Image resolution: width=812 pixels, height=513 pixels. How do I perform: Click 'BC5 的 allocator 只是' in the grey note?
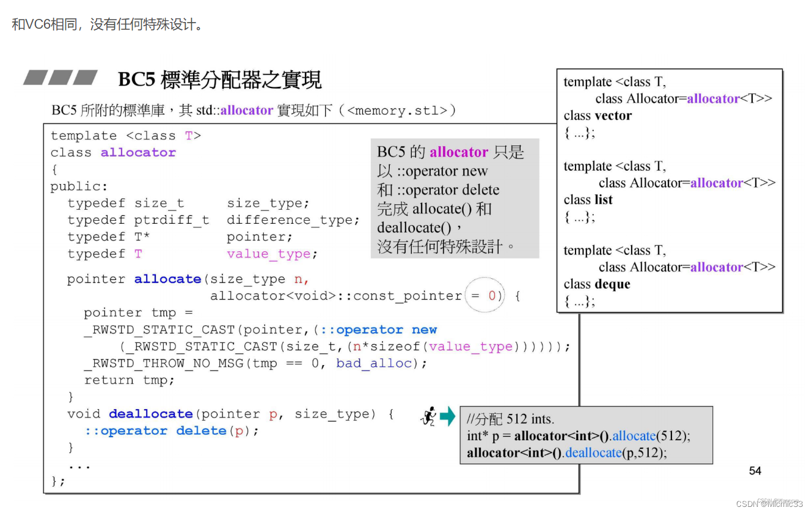pyautogui.click(x=450, y=152)
